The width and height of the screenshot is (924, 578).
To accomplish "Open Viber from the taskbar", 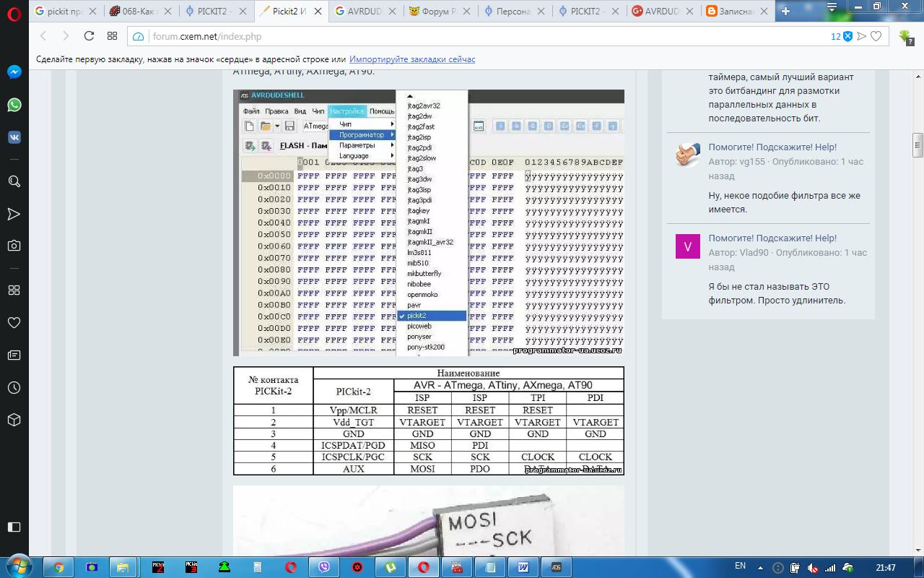I will pyautogui.click(x=324, y=567).
